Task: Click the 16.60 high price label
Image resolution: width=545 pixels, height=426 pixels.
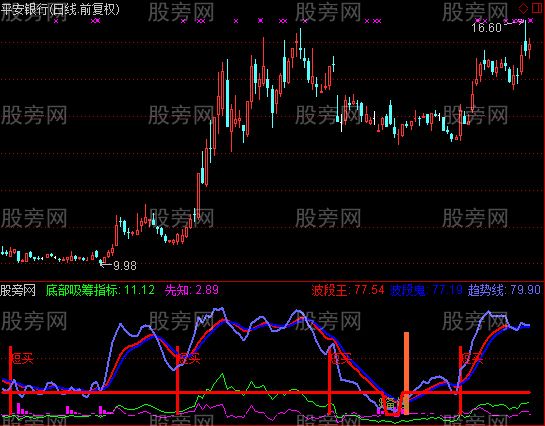Action: pyautogui.click(x=487, y=27)
